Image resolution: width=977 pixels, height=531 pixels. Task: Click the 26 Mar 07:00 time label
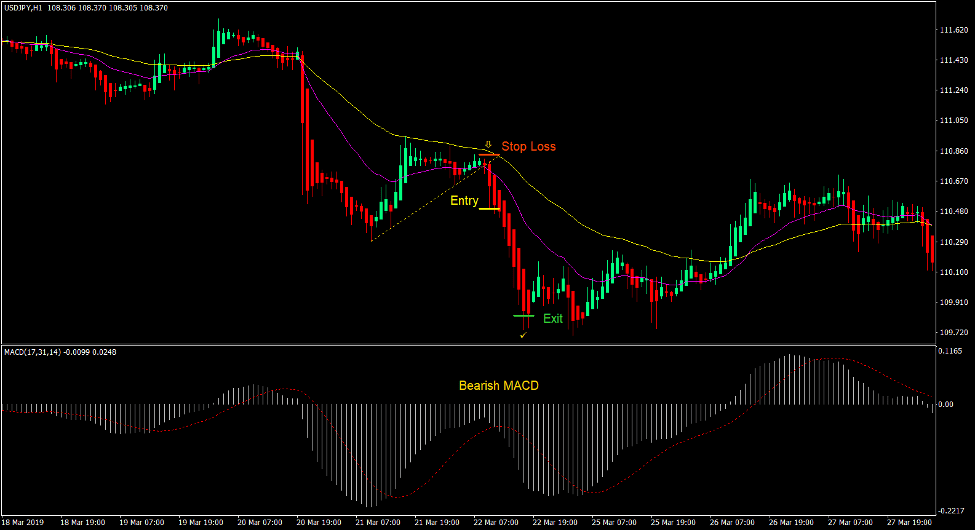tap(733, 522)
